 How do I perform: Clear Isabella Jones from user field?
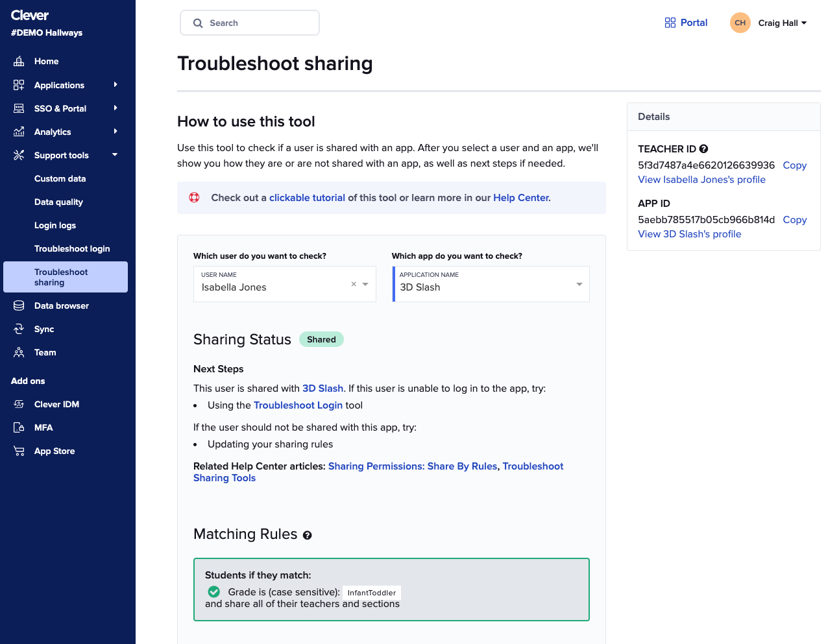(x=353, y=284)
